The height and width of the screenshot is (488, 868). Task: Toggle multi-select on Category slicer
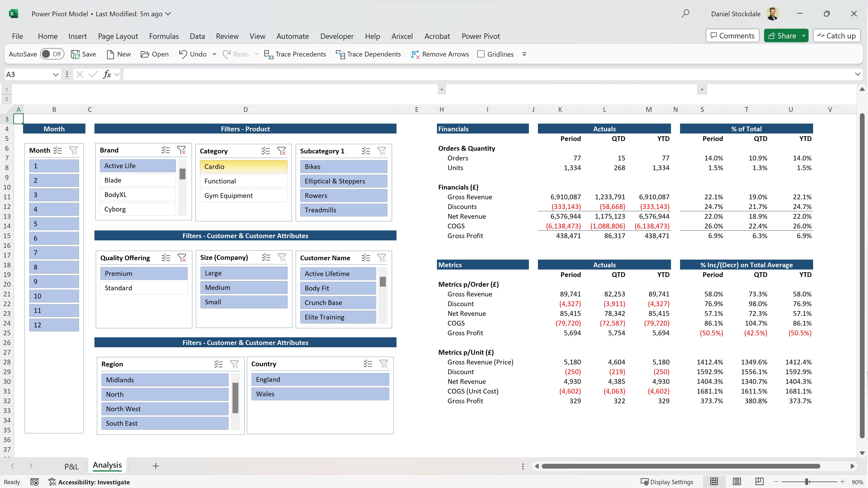(x=265, y=151)
